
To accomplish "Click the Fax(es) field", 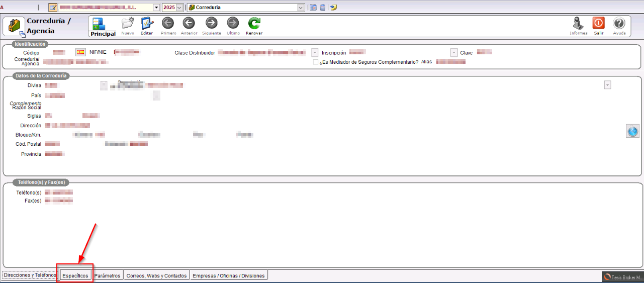I will pyautogui.click(x=59, y=201).
